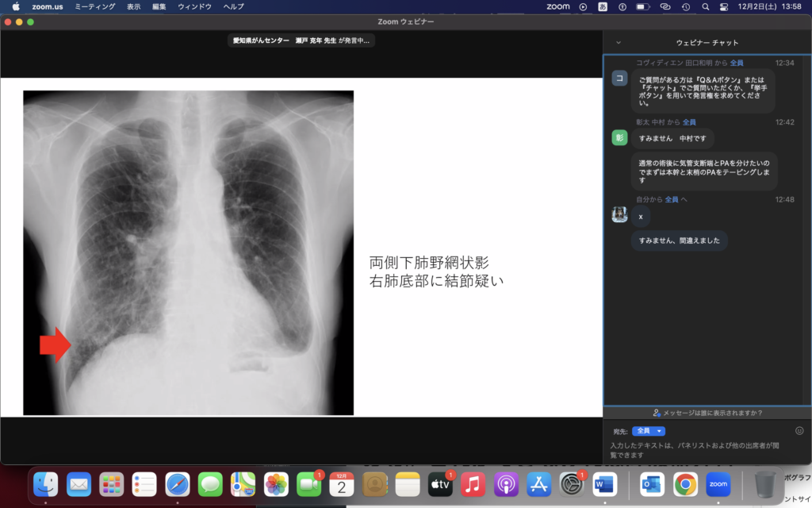Click the Zoom icon in the menu bar
This screenshot has height=508, width=812.
[558, 6]
